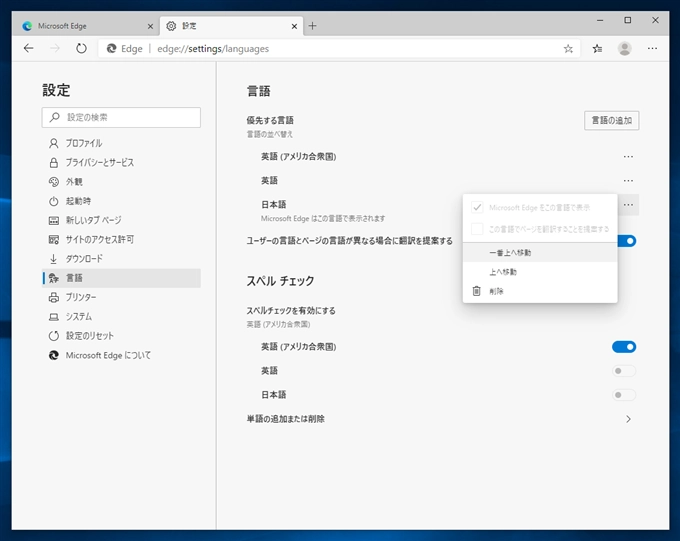This screenshot has height=541, width=680.
Task: Click the browser back arrow
Action: tap(29, 48)
